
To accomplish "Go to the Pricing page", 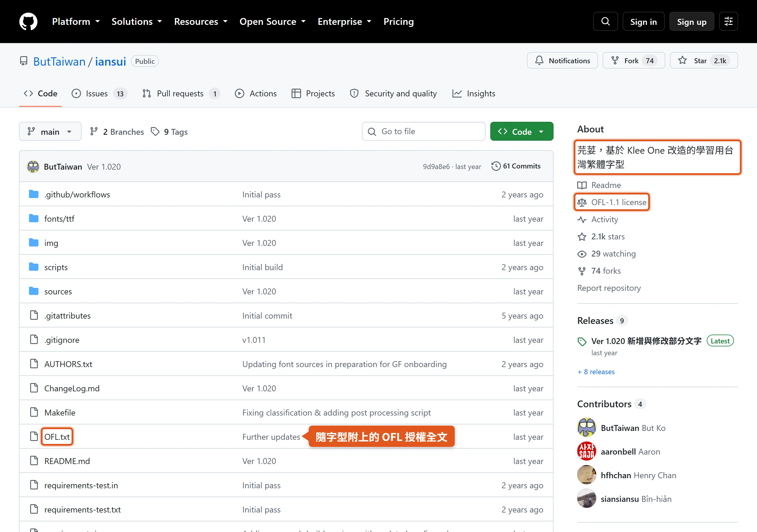I will (398, 21).
